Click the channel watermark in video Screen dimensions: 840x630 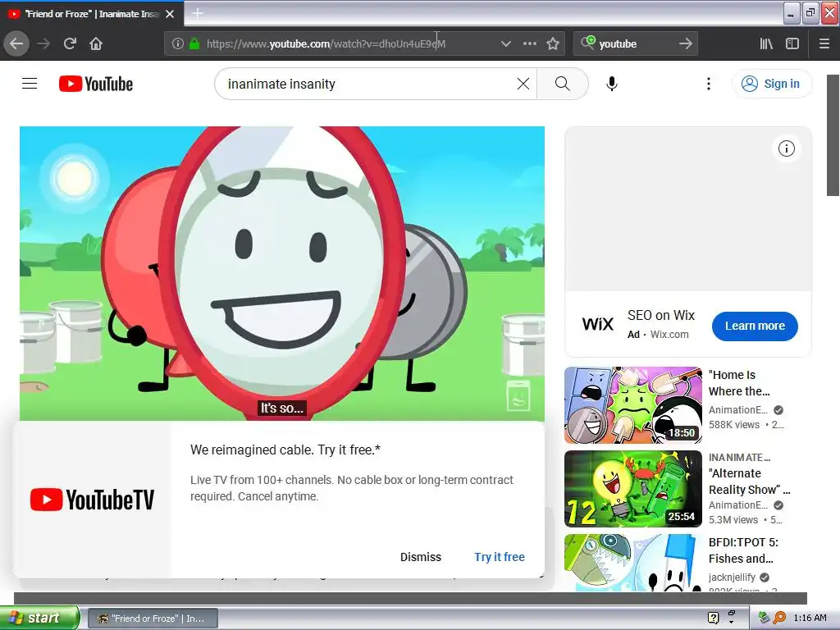[x=518, y=395]
